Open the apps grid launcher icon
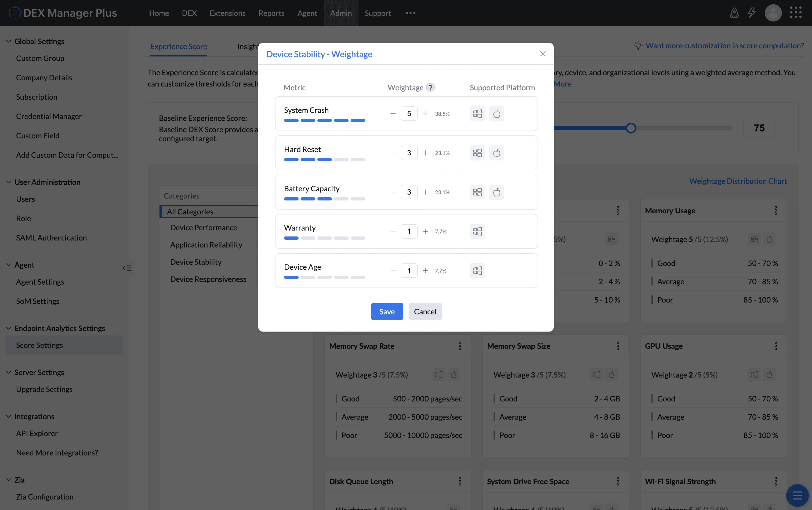This screenshot has height=510, width=812. pyautogui.click(x=796, y=12)
